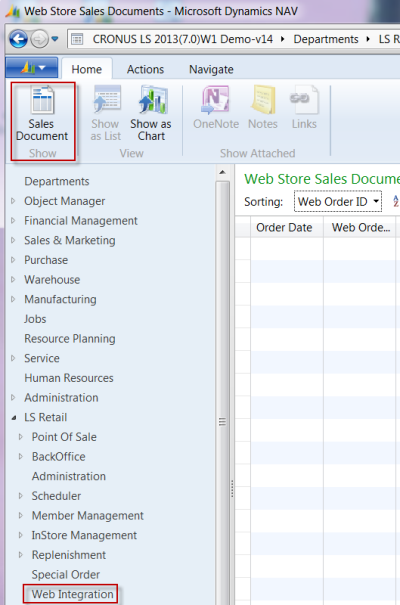The image size is (400, 605).
Task: Switch to the Navigate ribbon tab
Action: click(x=211, y=69)
